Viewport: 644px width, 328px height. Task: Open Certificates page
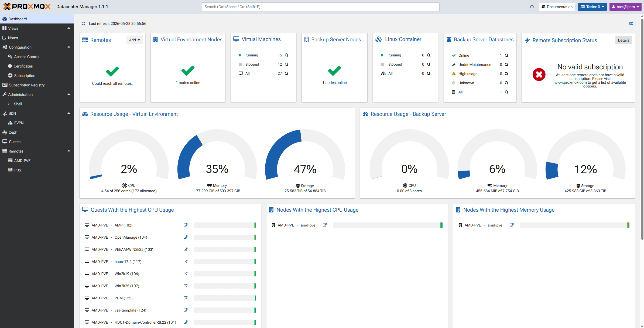tap(37, 66)
